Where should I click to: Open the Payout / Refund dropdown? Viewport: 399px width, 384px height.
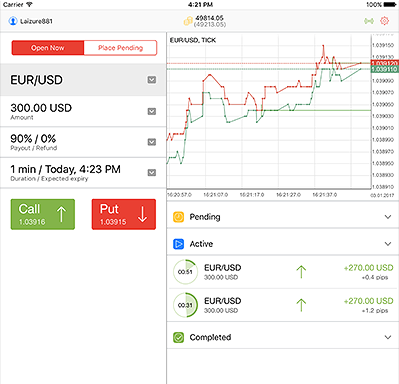point(152,142)
